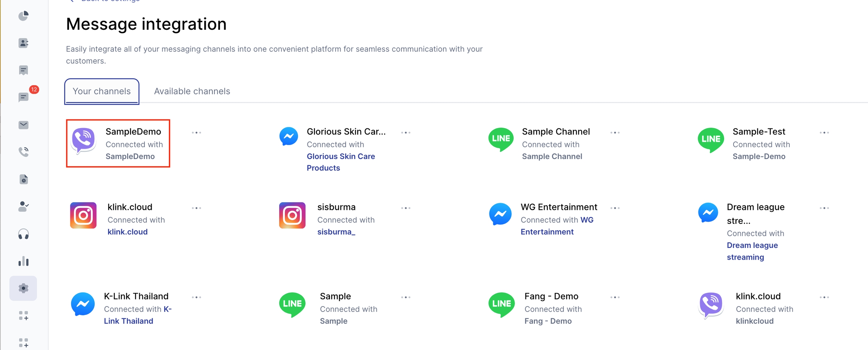This screenshot has width=868, height=350.
Task: Select the Your channels tab
Action: click(x=102, y=91)
